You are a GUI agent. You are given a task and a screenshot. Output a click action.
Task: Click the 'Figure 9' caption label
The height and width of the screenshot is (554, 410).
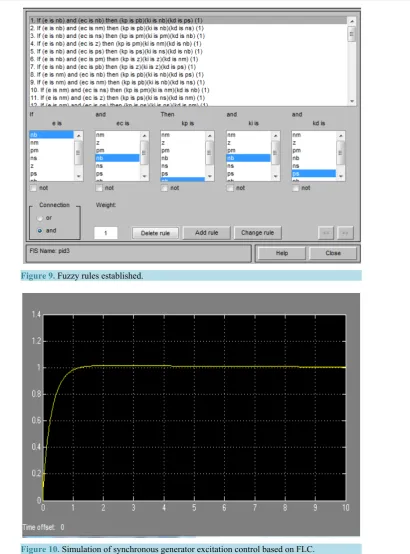tap(38, 276)
